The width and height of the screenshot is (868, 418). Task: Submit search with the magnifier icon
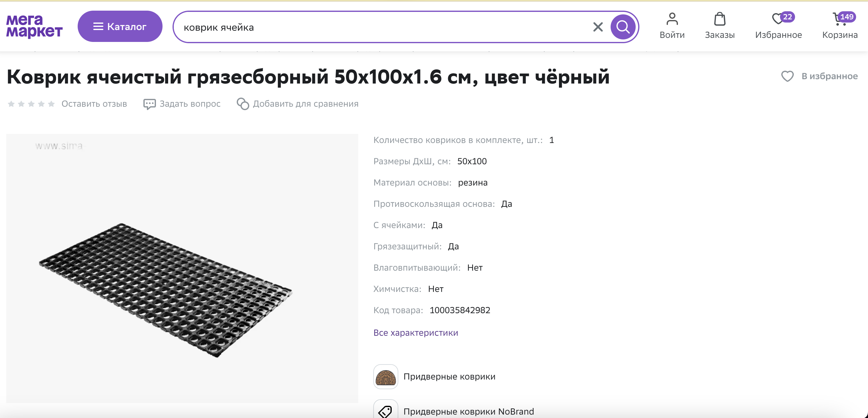click(623, 27)
